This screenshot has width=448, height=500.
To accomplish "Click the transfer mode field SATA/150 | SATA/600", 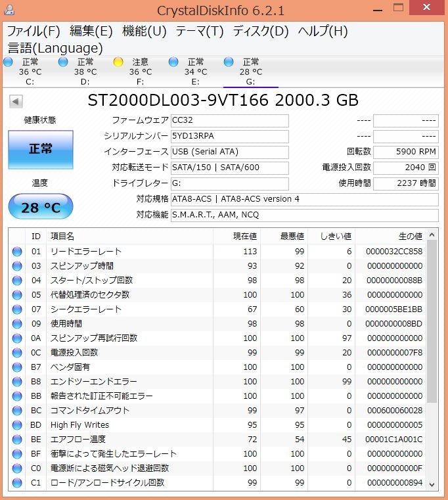I will point(230,168).
